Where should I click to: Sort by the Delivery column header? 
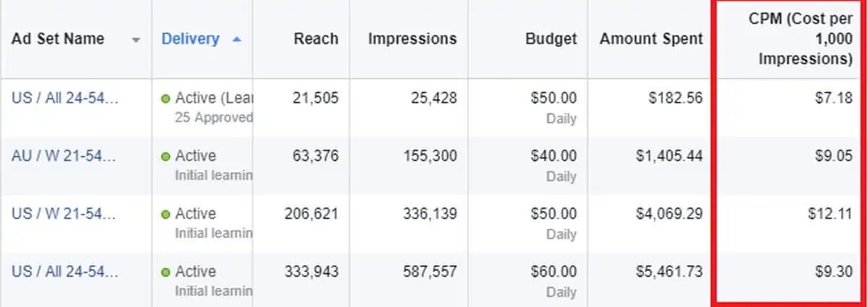point(190,39)
